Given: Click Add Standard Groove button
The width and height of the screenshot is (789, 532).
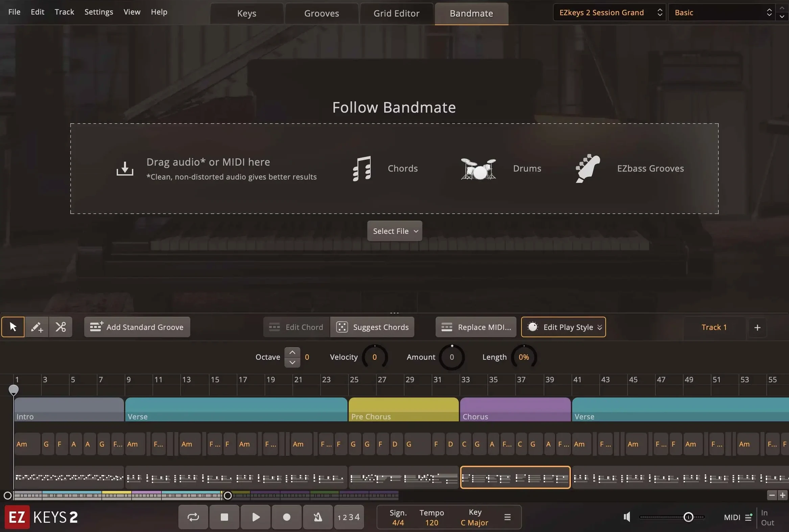Looking at the screenshot, I should [137, 327].
